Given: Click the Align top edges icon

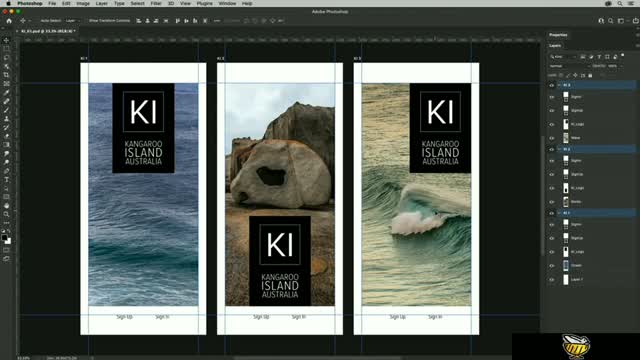Looking at the screenshot, I should coord(178,21).
